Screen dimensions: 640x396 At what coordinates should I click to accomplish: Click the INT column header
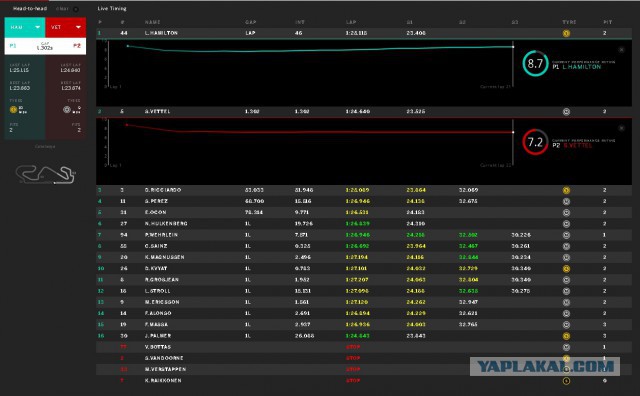click(300, 22)
